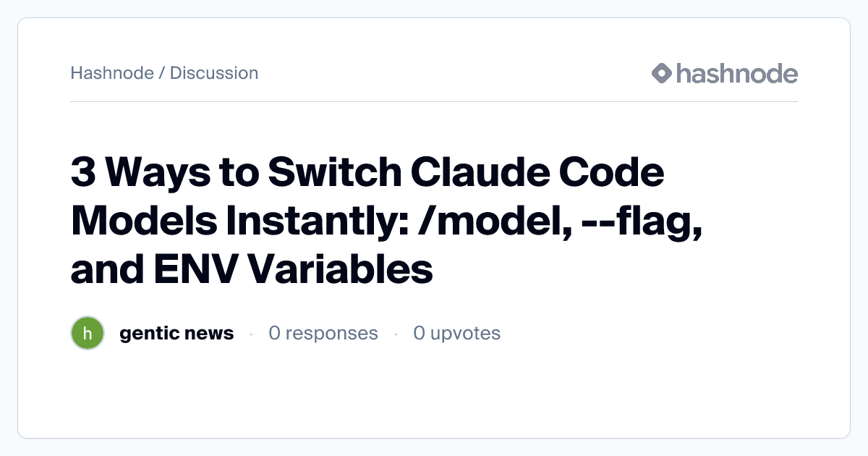
Task: Click the horizontal divider under the header
Action: point(434,102)
